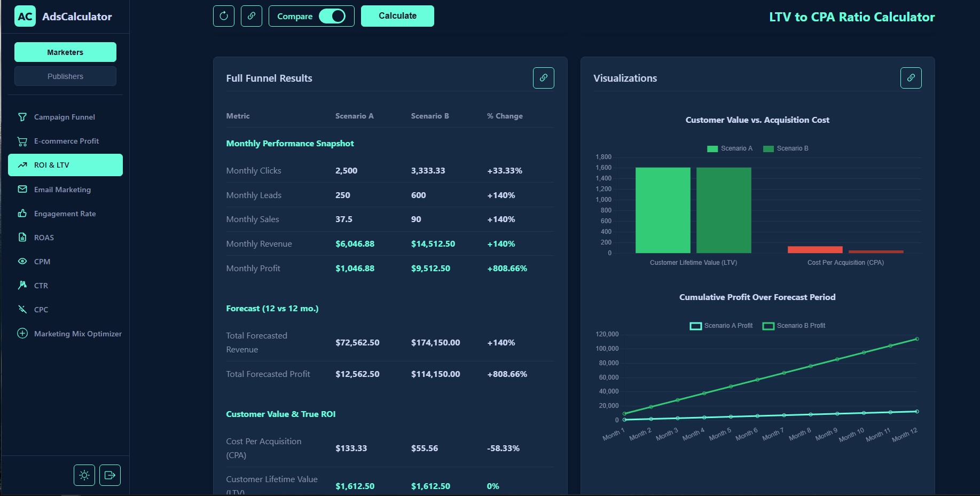Select the Marketers tab
The width and height of the screenshot is (980, 496).
click(x=65, y=52)
